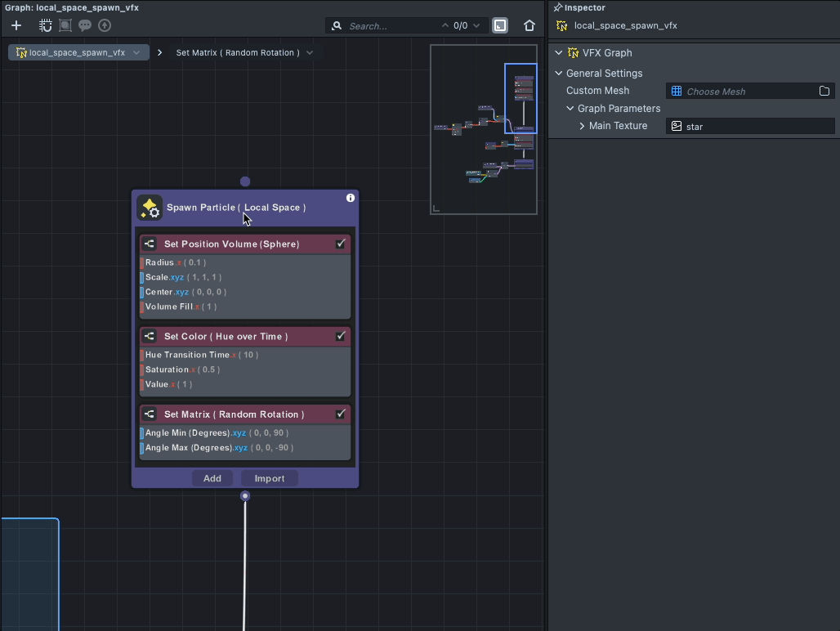
Task: Click the pin icon next to Inspector
Action: coord(558,7)
